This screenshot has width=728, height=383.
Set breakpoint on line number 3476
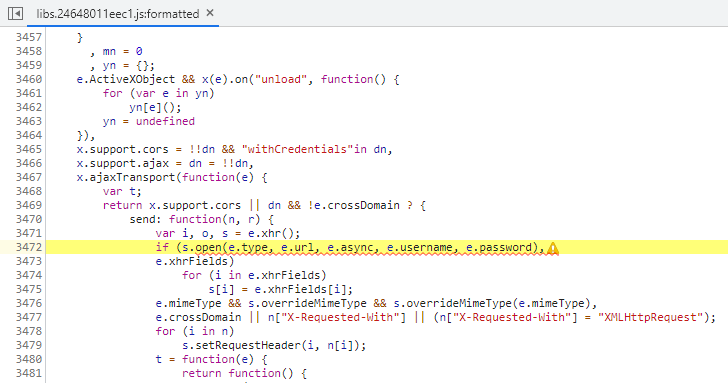(x=29, y=303)
